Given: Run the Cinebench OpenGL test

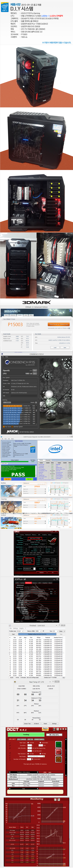Looking at the screenshot, I should 35,370.
